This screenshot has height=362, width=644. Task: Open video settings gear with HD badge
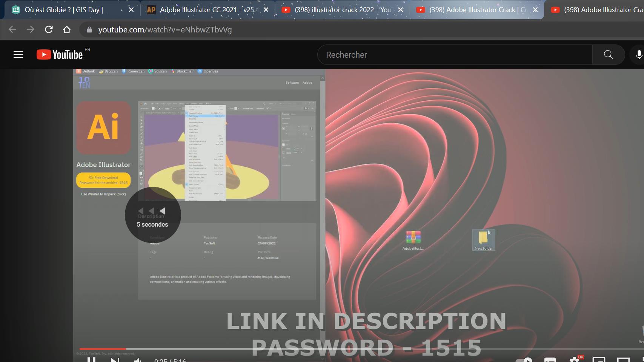574,360
